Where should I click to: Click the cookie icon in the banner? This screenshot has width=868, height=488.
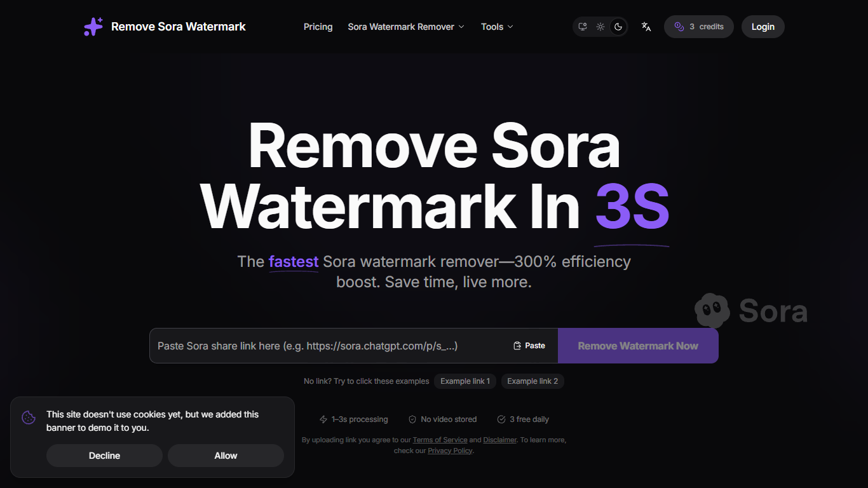coord(29,417)
